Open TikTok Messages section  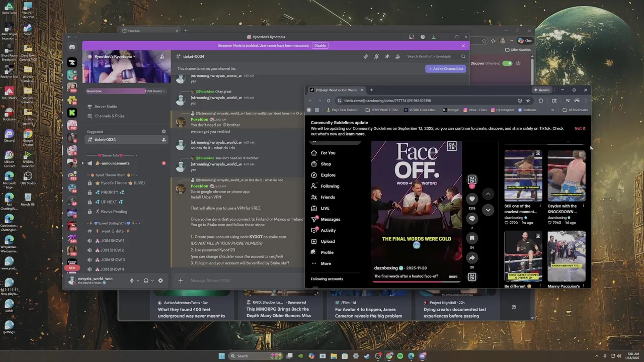coord(326,219)
